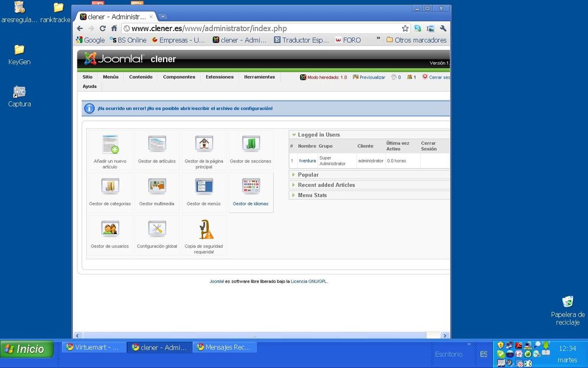Image resolution: width=588 pixels, height=368 pixels.
Task: Switch to Mensajes Rec taskbar window
Action: pyautogui.click(x=225, y=347)
